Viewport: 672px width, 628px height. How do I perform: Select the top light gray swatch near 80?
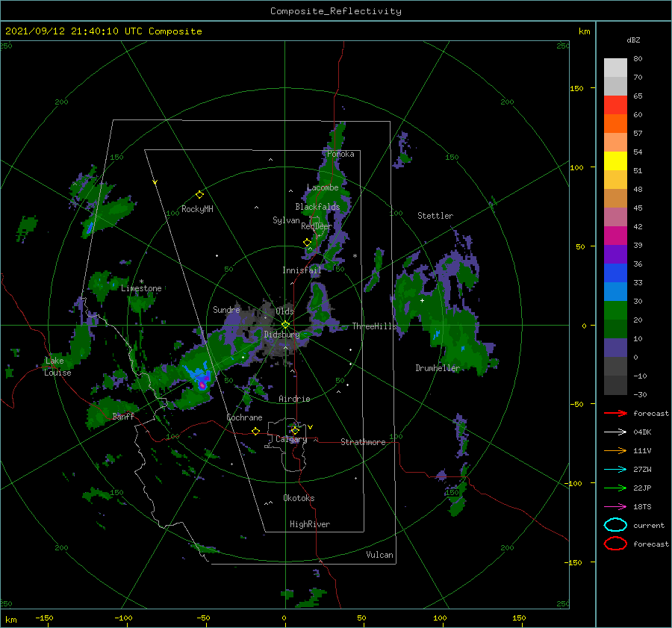[x=615, y=68]
